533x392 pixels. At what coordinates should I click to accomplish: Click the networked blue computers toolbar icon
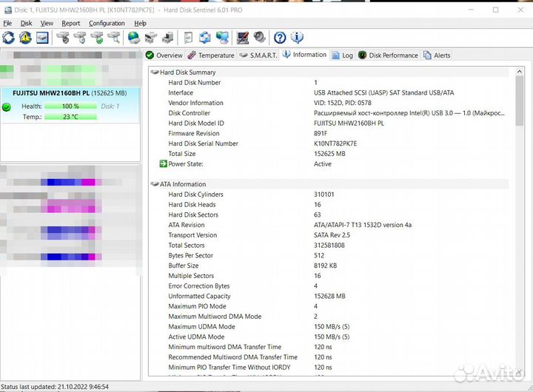pyautogui.click(x=222, y=38)
